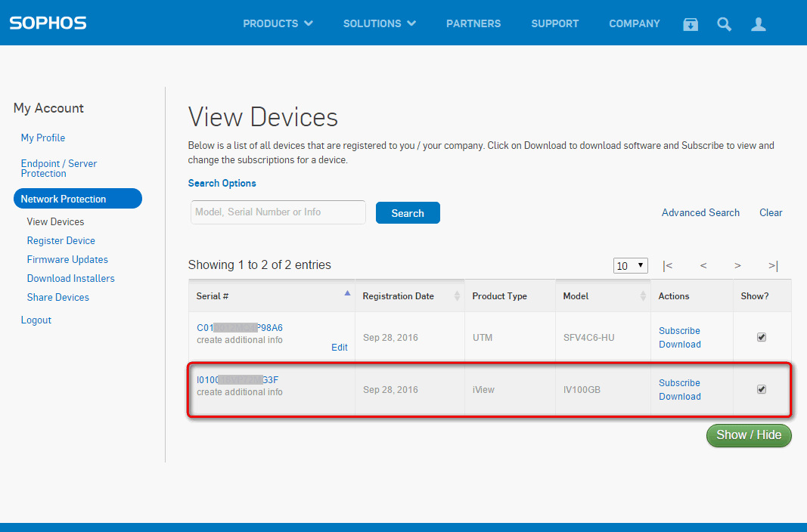
Task: Open View Devices sidebar link
Action: 55,221
